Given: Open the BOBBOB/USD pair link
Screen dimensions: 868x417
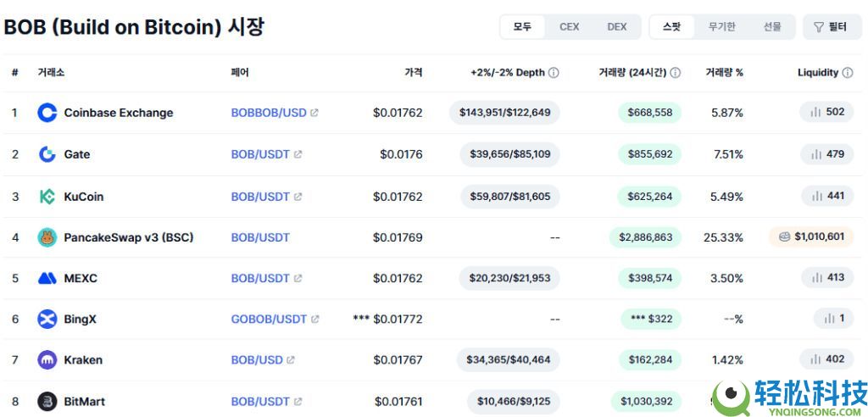Looking at the screenshot, I should pyautogui.click(x=269, y=113).
